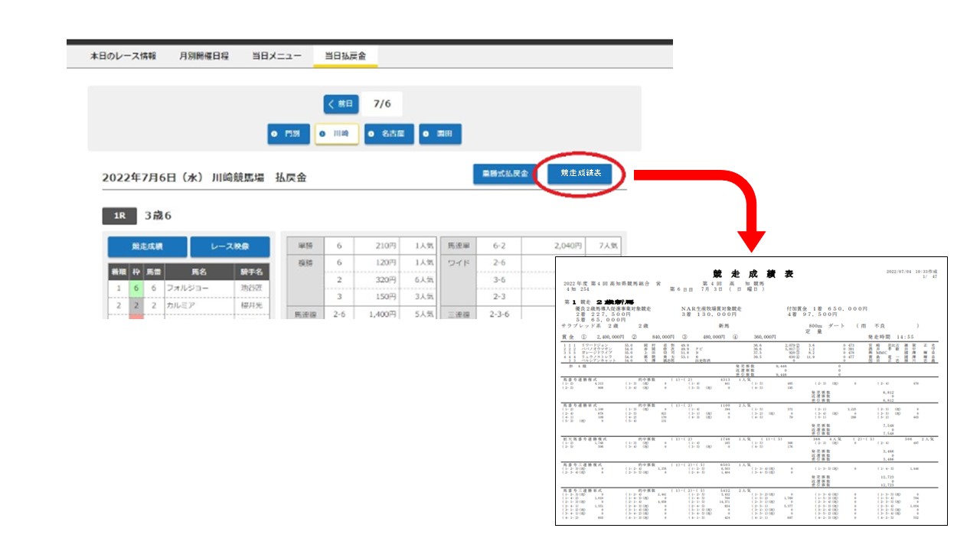The width and height of the screenshot is (980, 551).
Task: Select the 門別 racecourse button
Action: click(x=289, y=134)
